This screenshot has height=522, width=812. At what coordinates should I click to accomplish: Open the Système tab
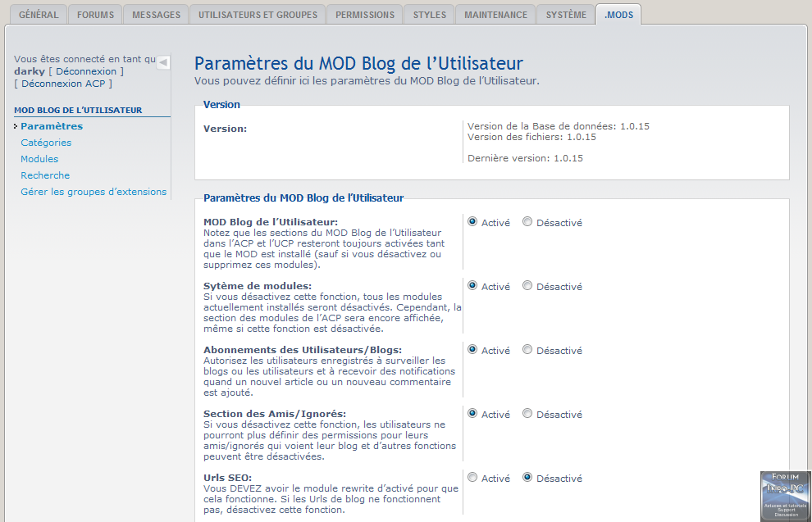pyautogui.click(x=566, y=15)
